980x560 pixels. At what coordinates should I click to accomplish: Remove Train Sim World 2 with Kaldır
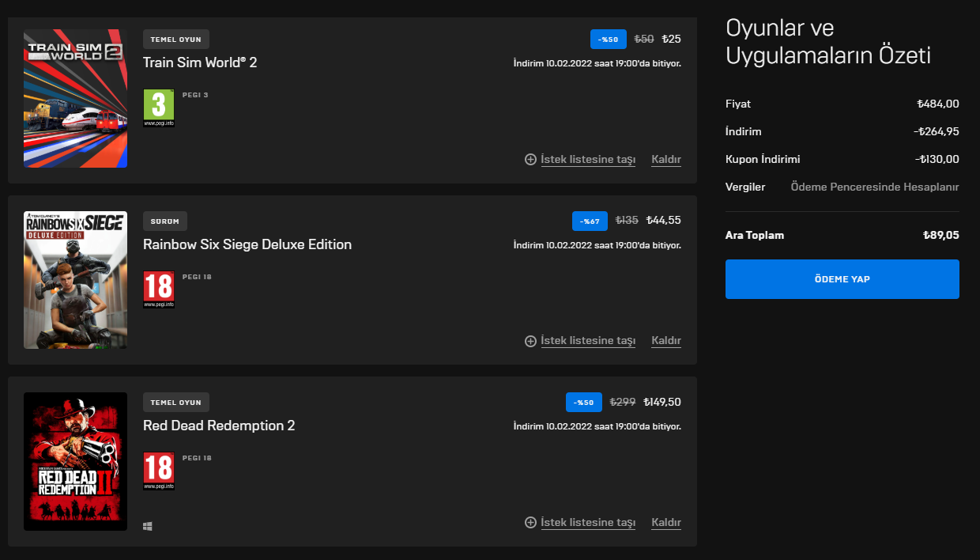pyautogui.click(x=666, y=160)
